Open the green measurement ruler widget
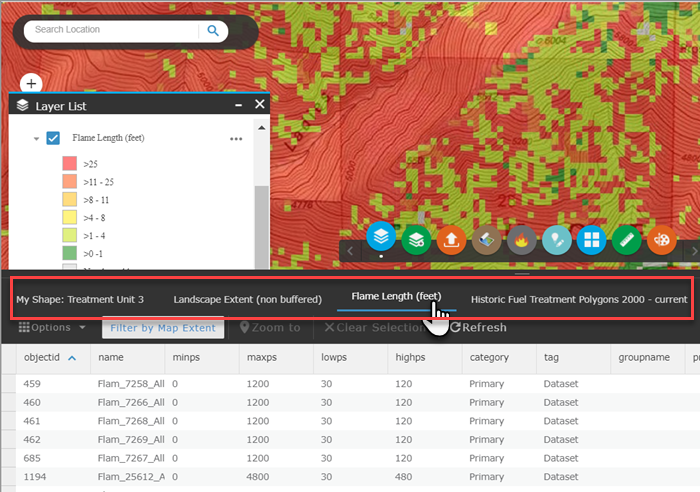The image size is (700, 492). [627, 240]
